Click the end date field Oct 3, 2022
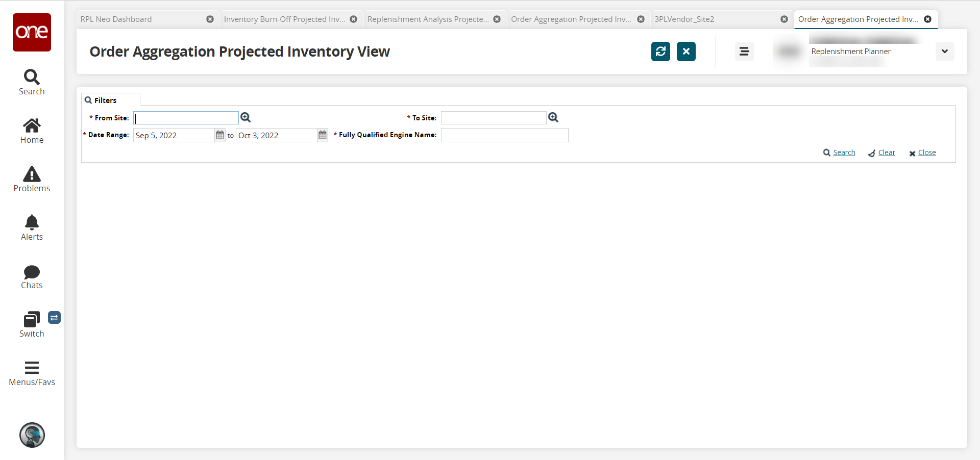980x460 pixels. tap(277, 135)
